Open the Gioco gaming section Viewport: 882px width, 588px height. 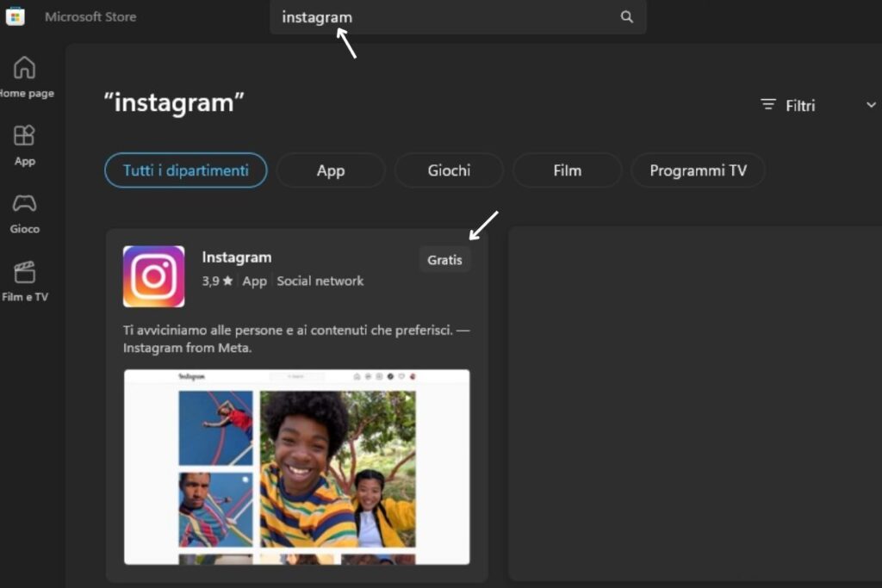(x=24, y=214)
